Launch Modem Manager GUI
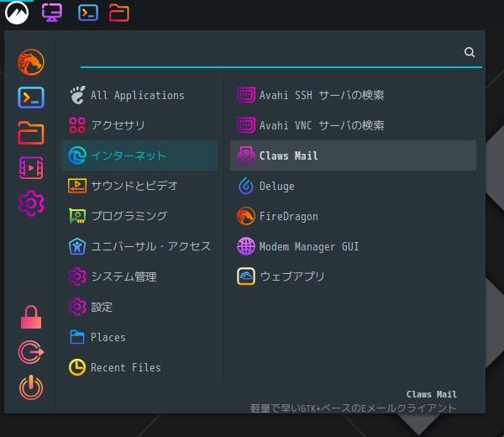Viewport: 504px width, 437px height. point(354,246)
